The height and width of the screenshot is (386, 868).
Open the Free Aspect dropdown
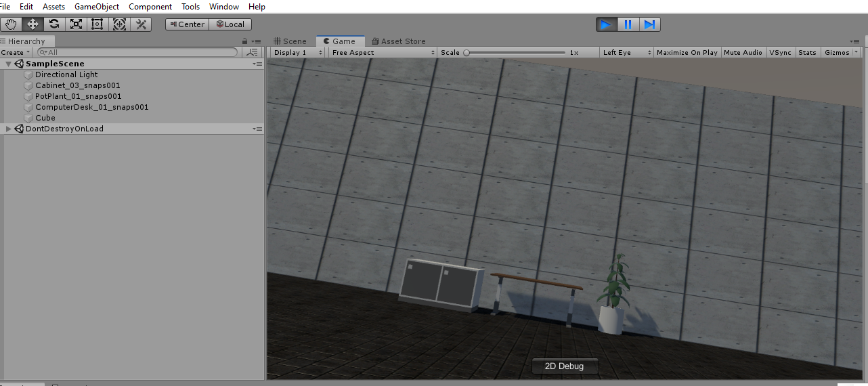(x=383, y=52)
